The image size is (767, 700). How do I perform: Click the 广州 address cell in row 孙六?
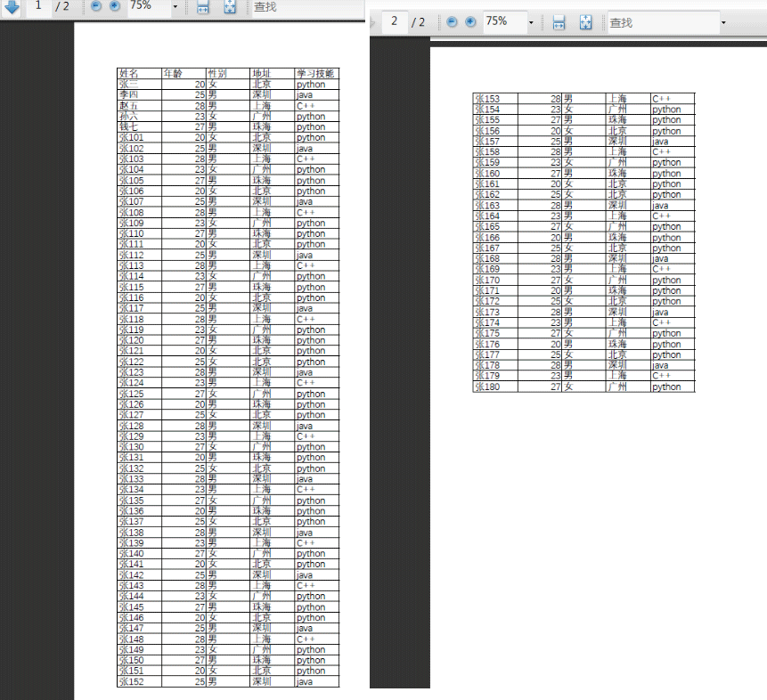272,117
